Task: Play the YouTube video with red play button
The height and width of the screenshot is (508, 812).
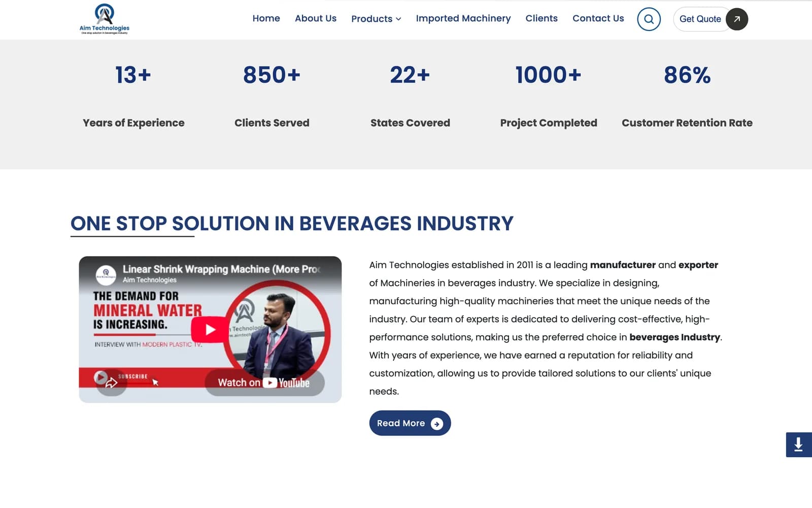Action: click(x=210, y=330)
